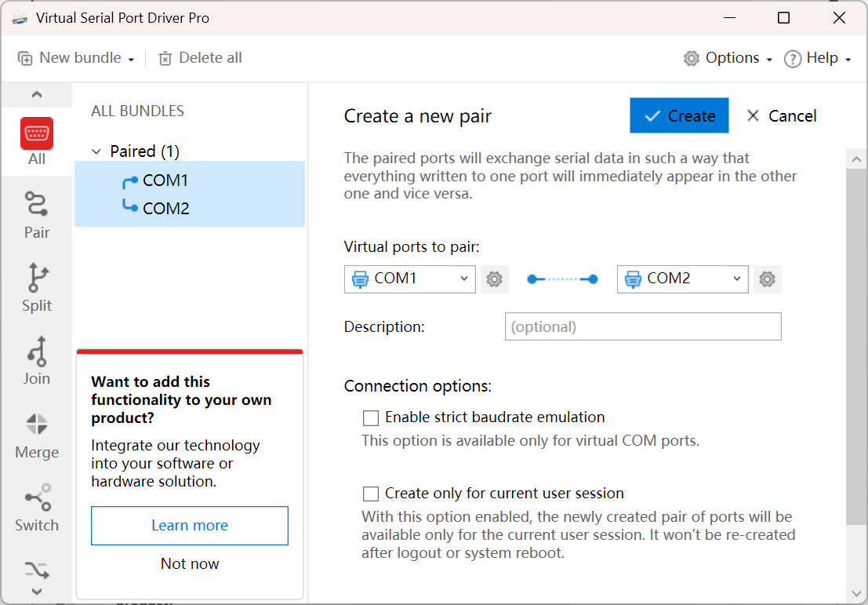Choose the Switch bundle icon

[x=37, y=499]
